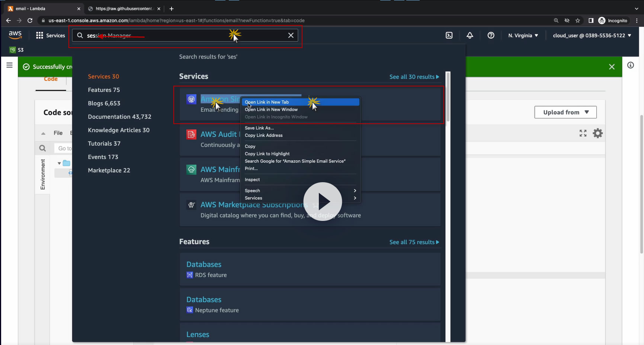
Task: Go back in browser history
Action: 9,20
